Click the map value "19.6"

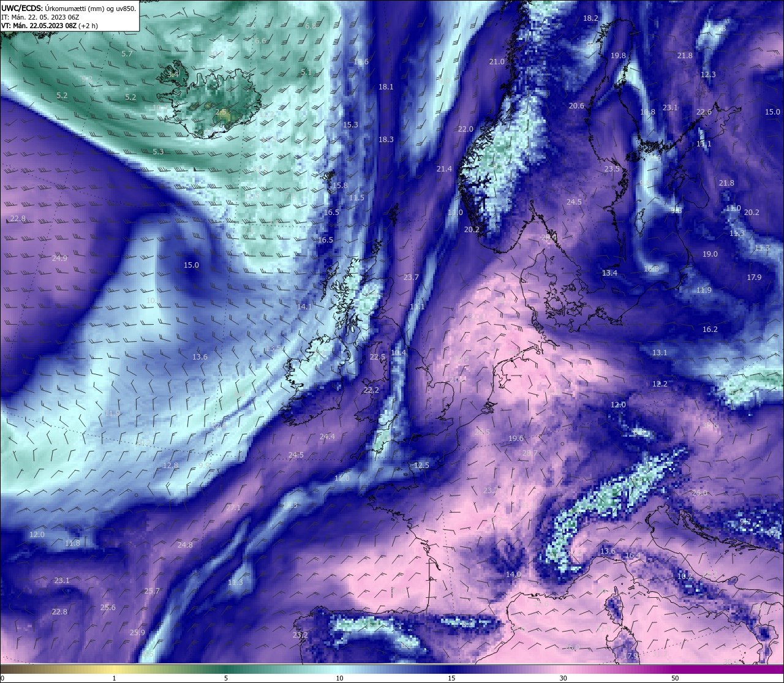(516, 439)
